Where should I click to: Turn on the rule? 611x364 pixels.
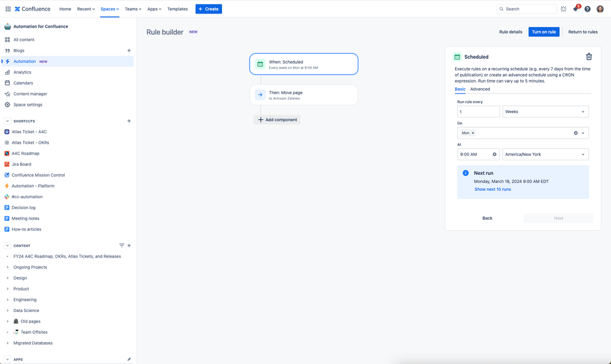(544, 32)
